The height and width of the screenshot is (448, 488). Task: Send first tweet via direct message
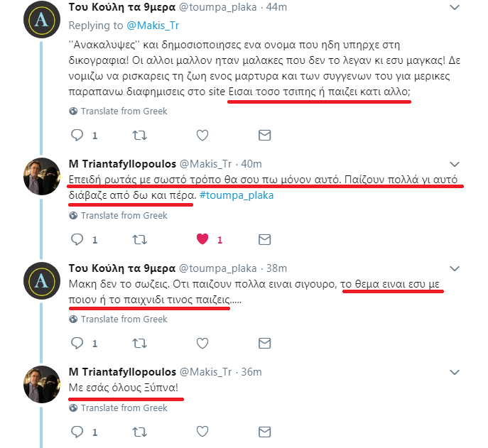point(264,135)
